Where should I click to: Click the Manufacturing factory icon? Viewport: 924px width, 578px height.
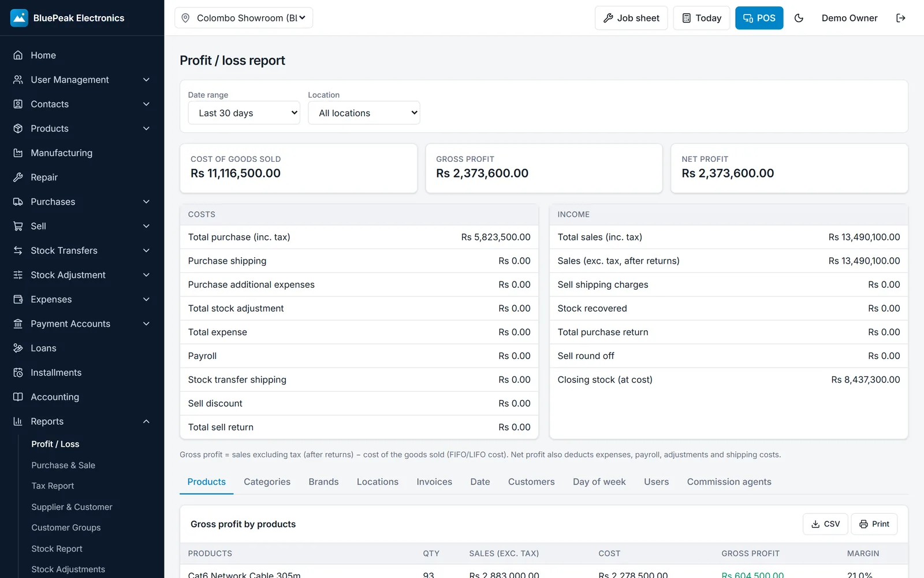click(x=18, y=153)
